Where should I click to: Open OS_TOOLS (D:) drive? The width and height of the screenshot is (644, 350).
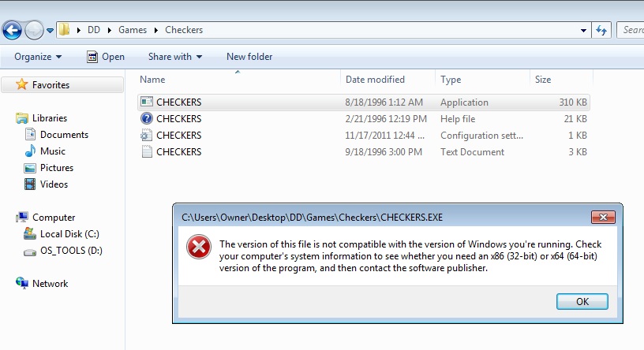coord(71,251)
